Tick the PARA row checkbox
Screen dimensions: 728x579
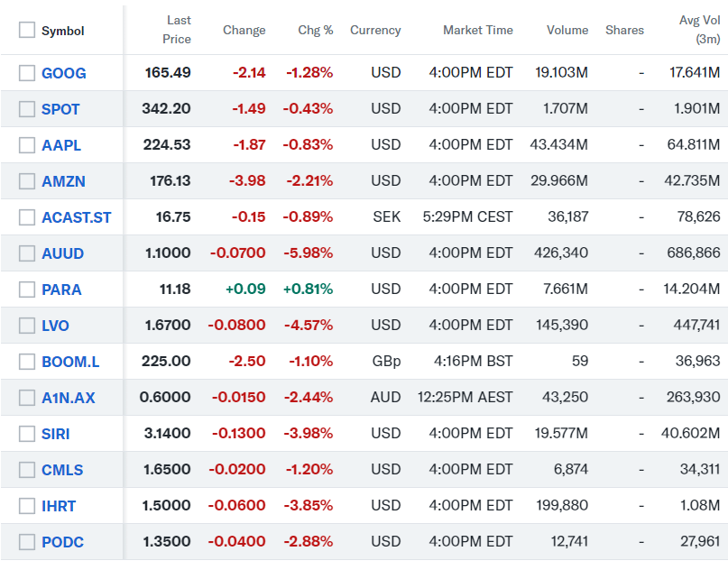coord(27,289)
